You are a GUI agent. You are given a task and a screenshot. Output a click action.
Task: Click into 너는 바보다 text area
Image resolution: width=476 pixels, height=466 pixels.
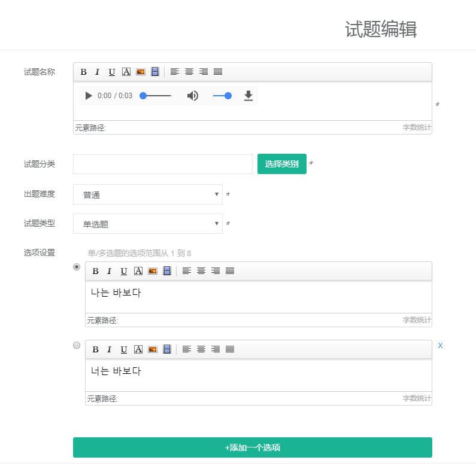point(259,375)
